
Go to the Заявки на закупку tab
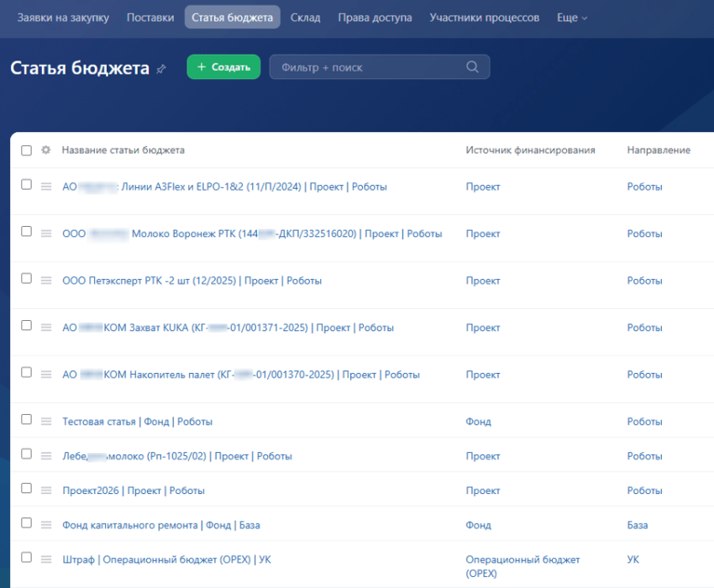coord(63,18)
